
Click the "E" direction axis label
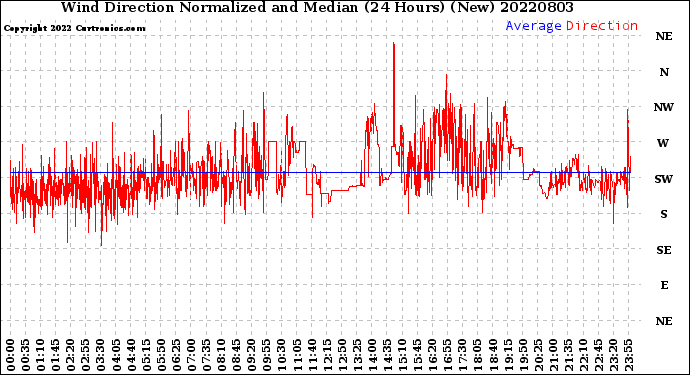(664, 285)
